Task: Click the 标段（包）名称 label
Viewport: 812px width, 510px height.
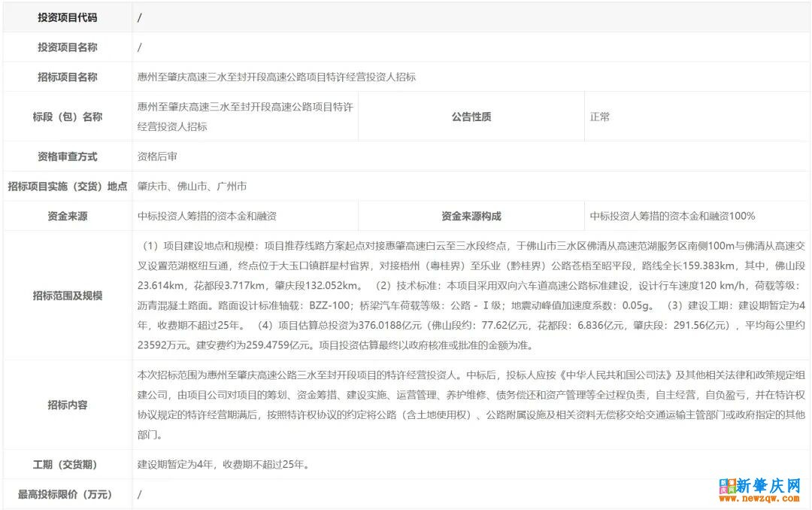Action: 67,117
